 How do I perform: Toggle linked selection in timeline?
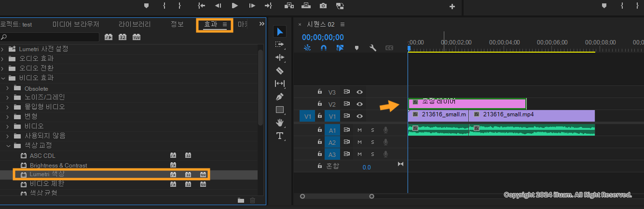(x=340, y=48)
